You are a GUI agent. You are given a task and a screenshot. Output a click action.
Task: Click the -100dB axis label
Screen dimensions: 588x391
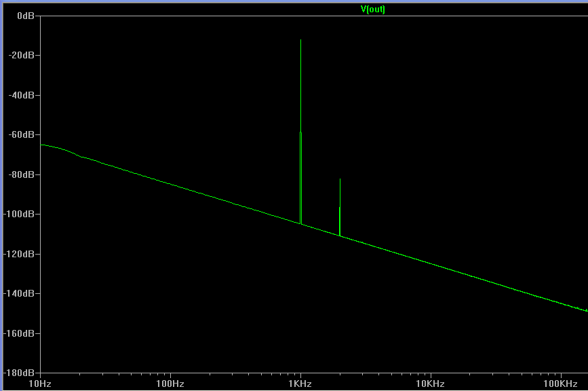click(19, 214)
